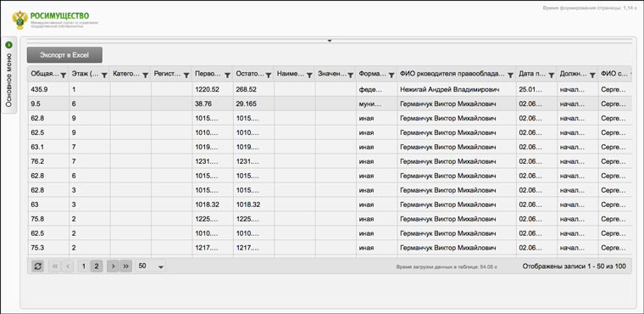Select page 1 in the pager
644x314 pixels.
83,266
